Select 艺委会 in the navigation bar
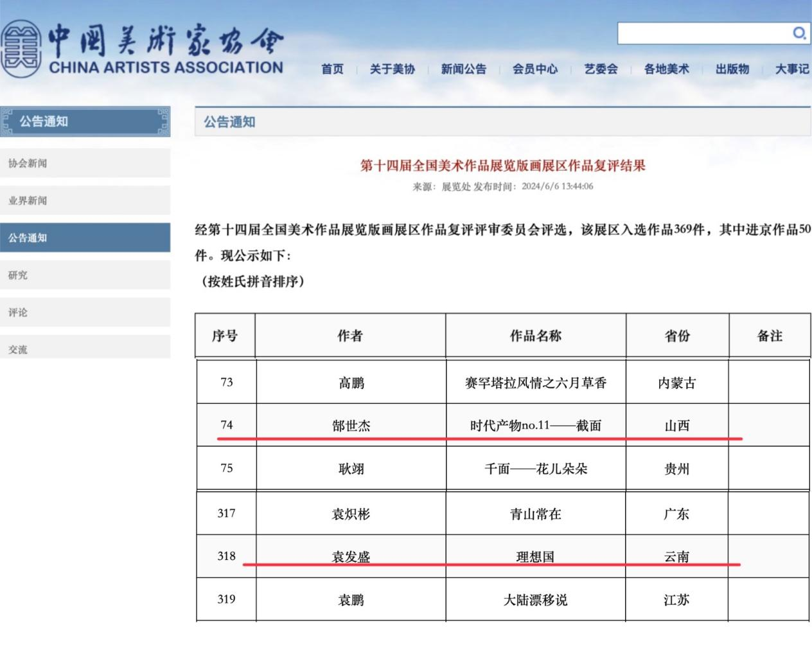812x648 pixels. 601,69
